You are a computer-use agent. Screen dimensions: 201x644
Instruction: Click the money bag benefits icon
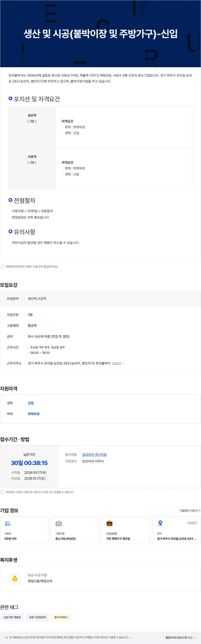pyautogui.click(x=15, y=578)
